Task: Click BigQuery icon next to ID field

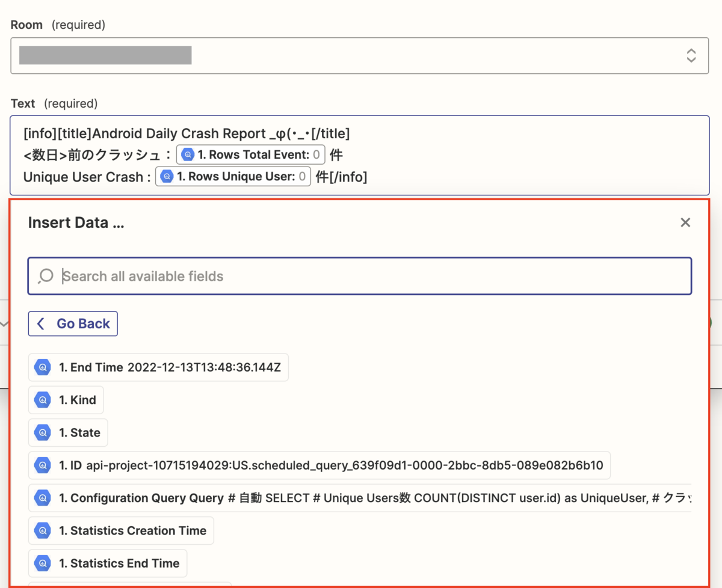Action: point(43,465)
